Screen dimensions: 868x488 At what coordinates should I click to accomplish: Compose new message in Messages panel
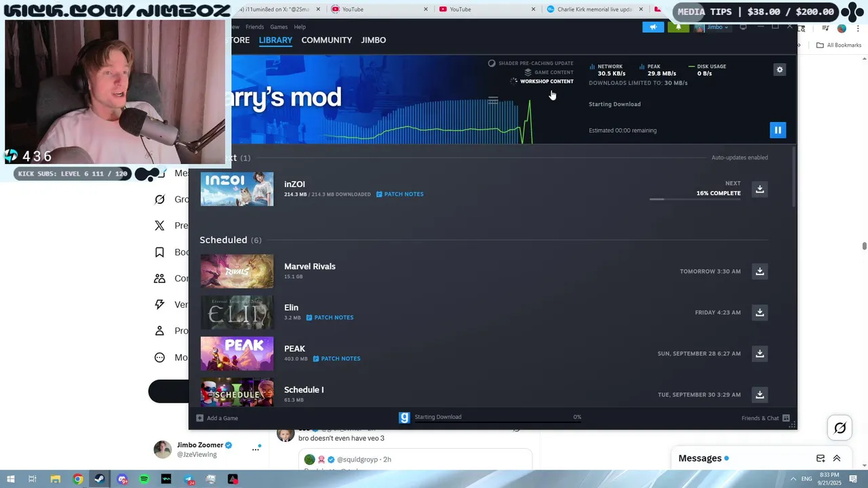[821, 458]
